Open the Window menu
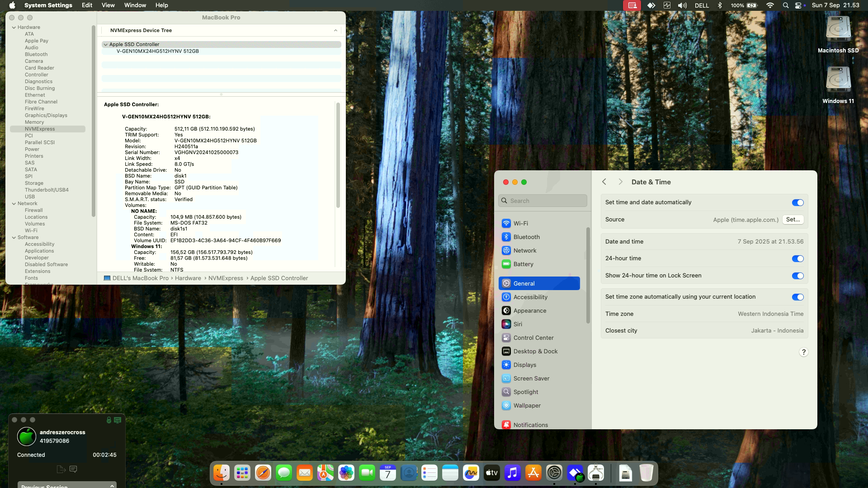868x488 pixels. tap(135, 5)
